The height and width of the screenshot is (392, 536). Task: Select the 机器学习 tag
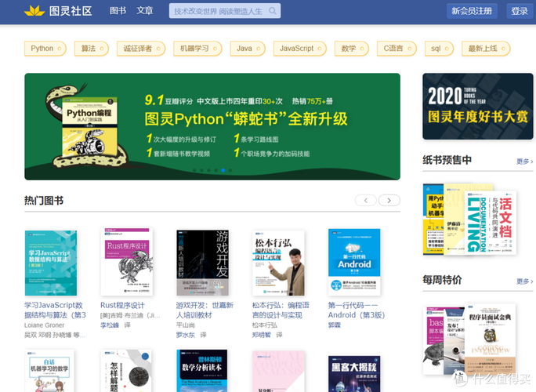click(195, 49)
